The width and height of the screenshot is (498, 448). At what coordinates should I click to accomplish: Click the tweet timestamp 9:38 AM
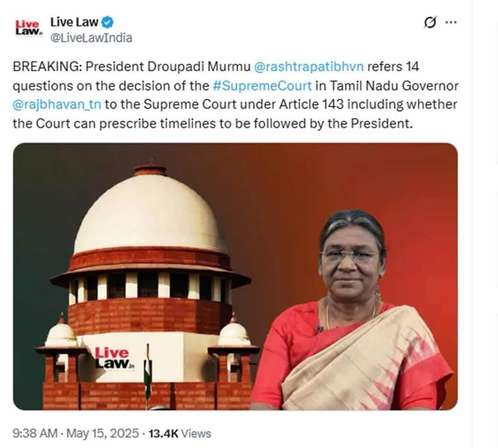(x=35, y=433)
